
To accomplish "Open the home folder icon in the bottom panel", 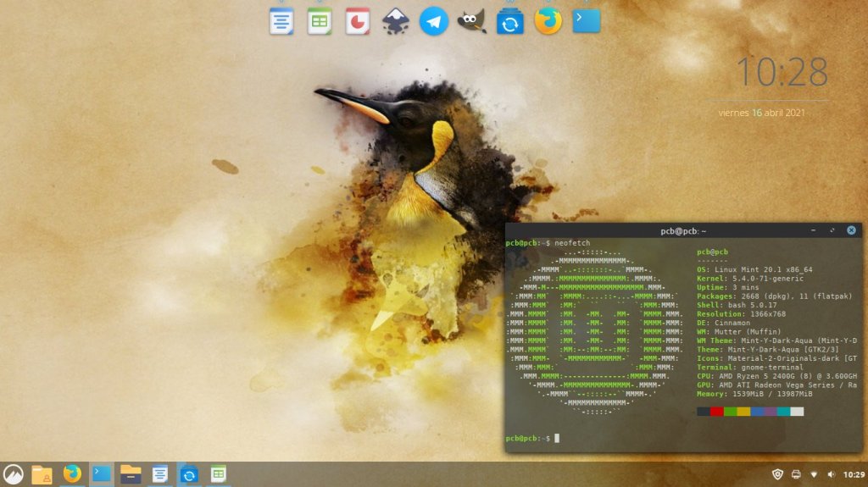I will point(42,474).
